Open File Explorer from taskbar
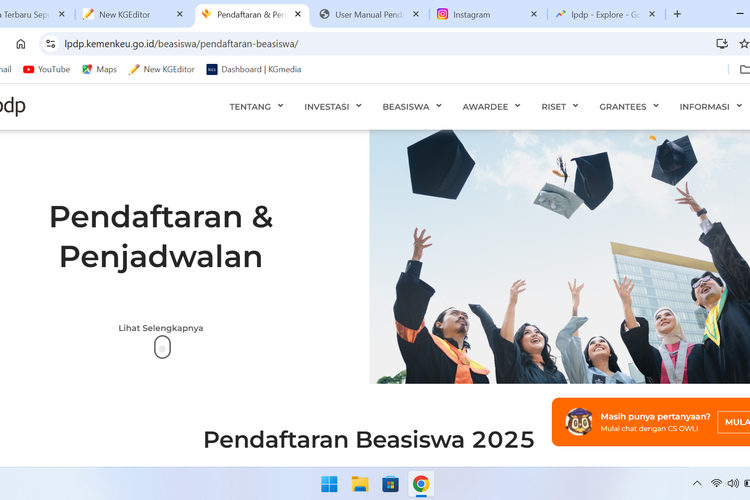This screenshot has width=750, height=500. [360, 484]
